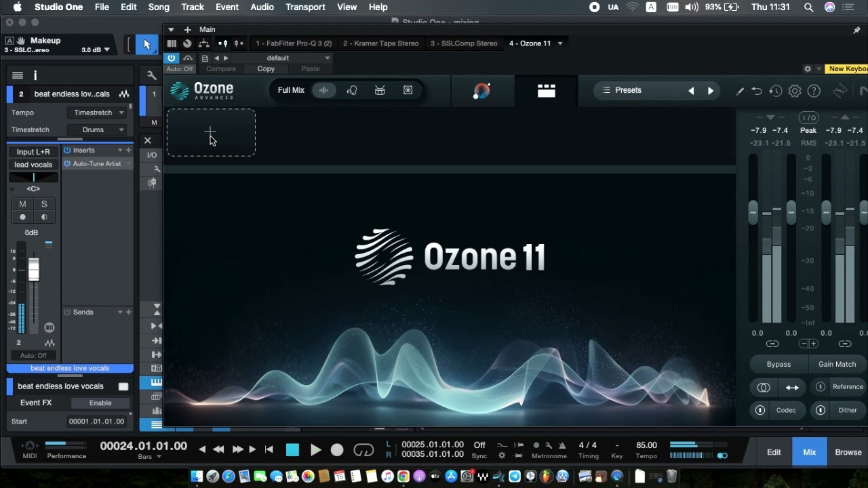Open the Browse panel
The image size is (868, 488).
point(848,452)
